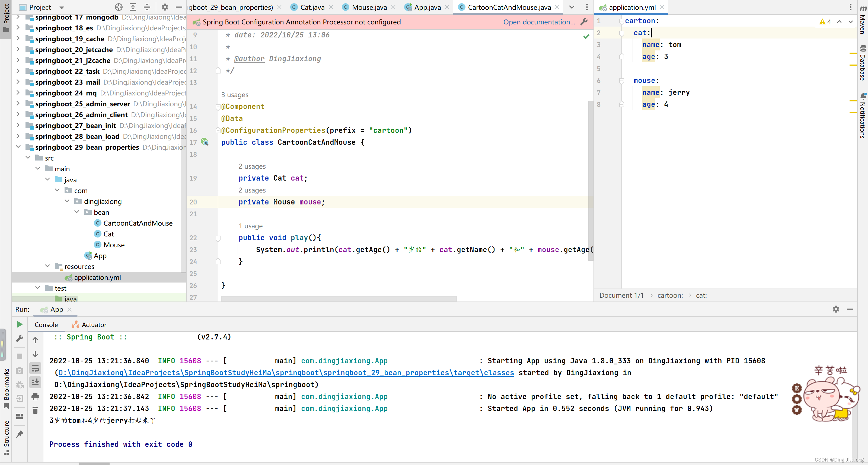Screen dimensions: 868x465
Task: Toggle the Pin Tab icon in Run panel
Action: pyautogui.click(x=20, y=434)
